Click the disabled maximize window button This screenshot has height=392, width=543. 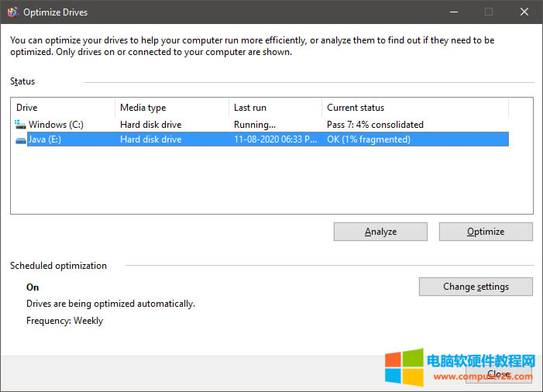coord(489,12)
